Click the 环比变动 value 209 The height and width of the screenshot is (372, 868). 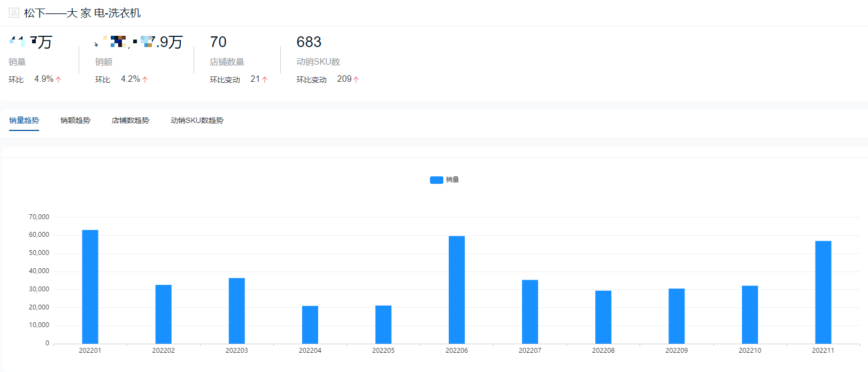[344, 79]
